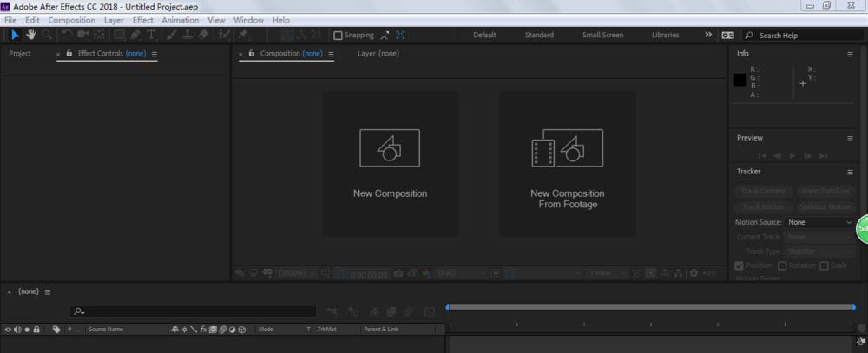Click the Frame Blending enable icon in timeline
The width and height of the screenshot is (868, 353).
click(x=391, y=312)
